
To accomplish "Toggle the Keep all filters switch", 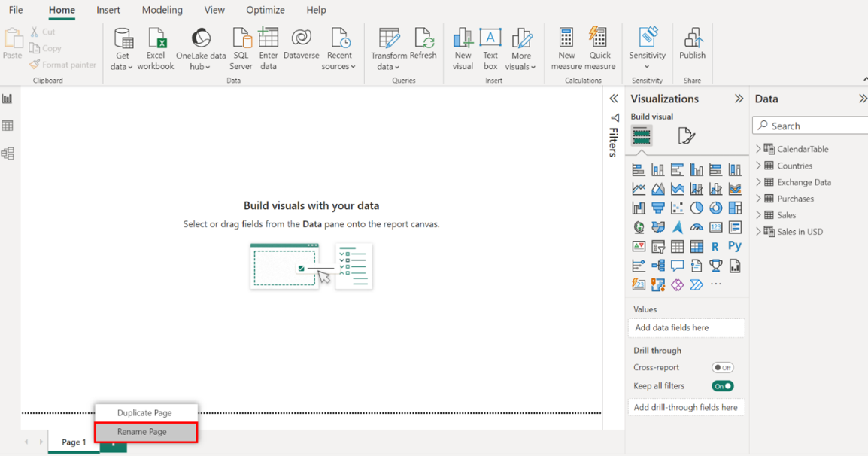I will (722, 386).
